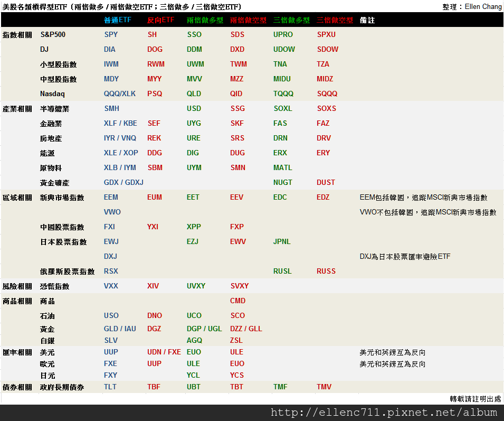Select the DZZ / GLL cell
The height and width of the screenshot is (421, 504).
tap(246, 329)
